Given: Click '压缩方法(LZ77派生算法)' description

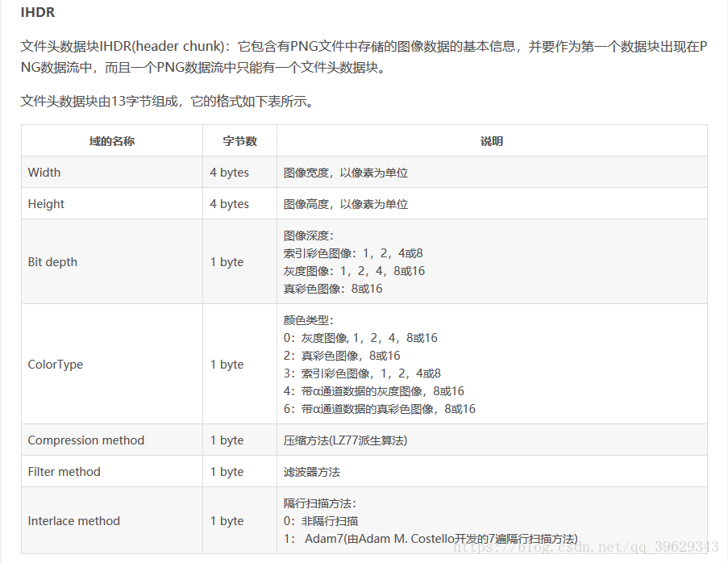Looking at the screenshot, I should point(345,440).
